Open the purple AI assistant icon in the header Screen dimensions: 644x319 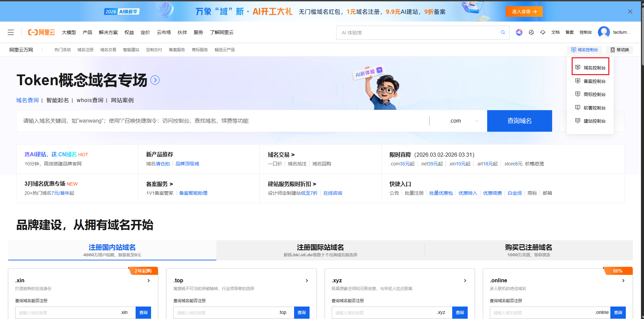pos(519,32)
